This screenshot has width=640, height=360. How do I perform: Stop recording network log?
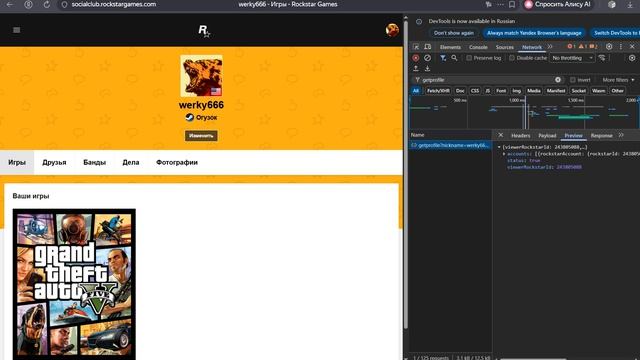click(x=416, y=58)
